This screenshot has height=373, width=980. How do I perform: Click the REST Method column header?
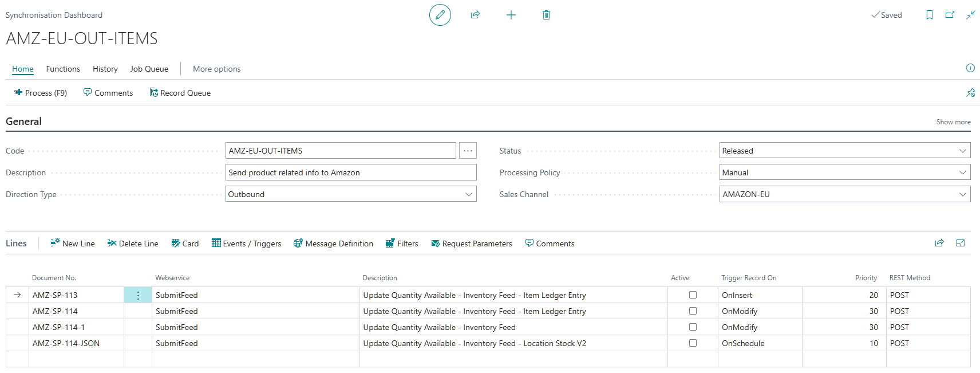[x=910, y=278]
